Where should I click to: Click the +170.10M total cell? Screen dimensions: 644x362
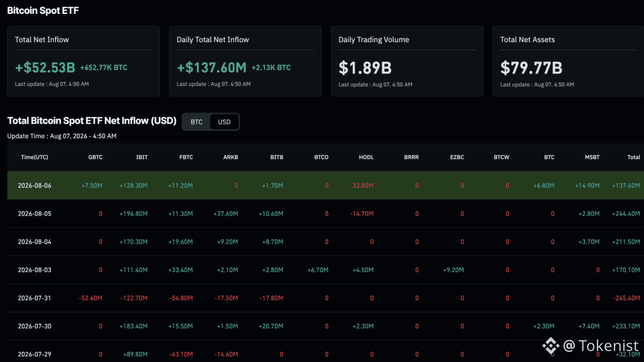[x=626, y=270]
